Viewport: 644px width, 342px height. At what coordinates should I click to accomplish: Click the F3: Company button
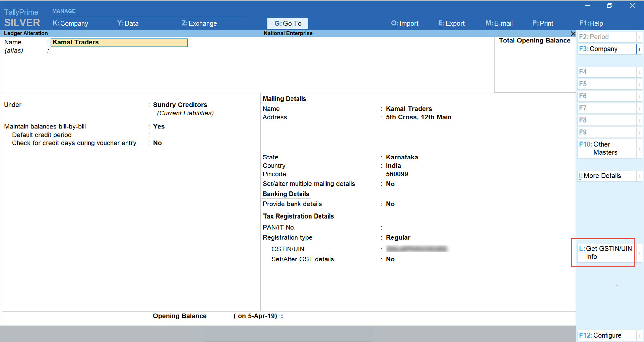point(607,49)
